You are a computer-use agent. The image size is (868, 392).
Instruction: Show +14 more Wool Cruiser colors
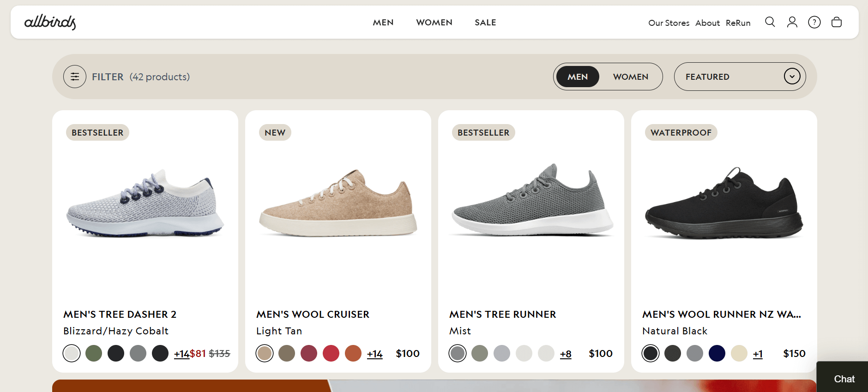tap(374, 354)
